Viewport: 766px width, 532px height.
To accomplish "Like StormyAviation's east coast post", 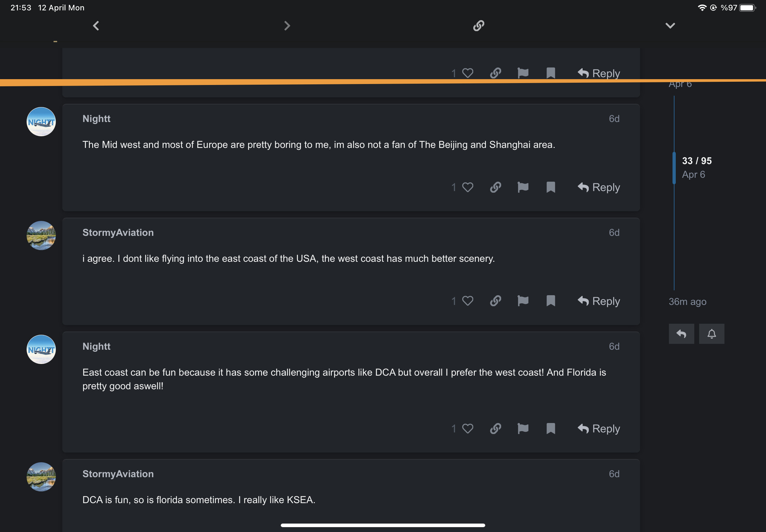I will coord(467,301).
